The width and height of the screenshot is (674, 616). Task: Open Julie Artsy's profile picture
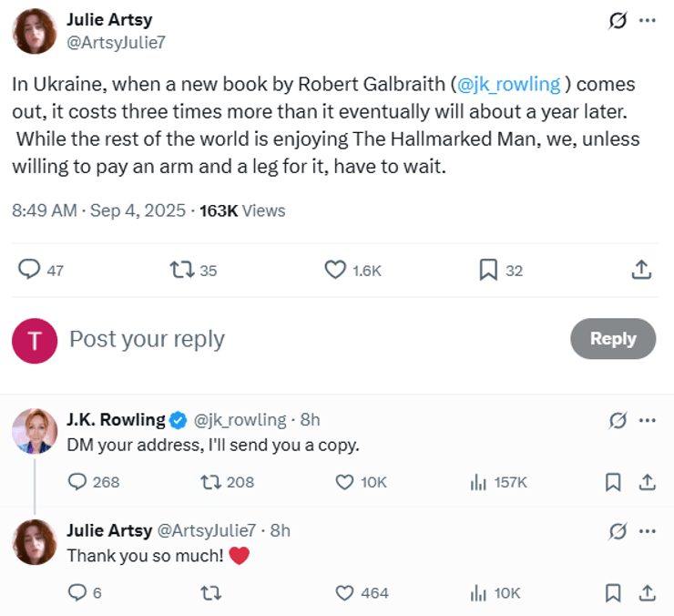[35, 31]
